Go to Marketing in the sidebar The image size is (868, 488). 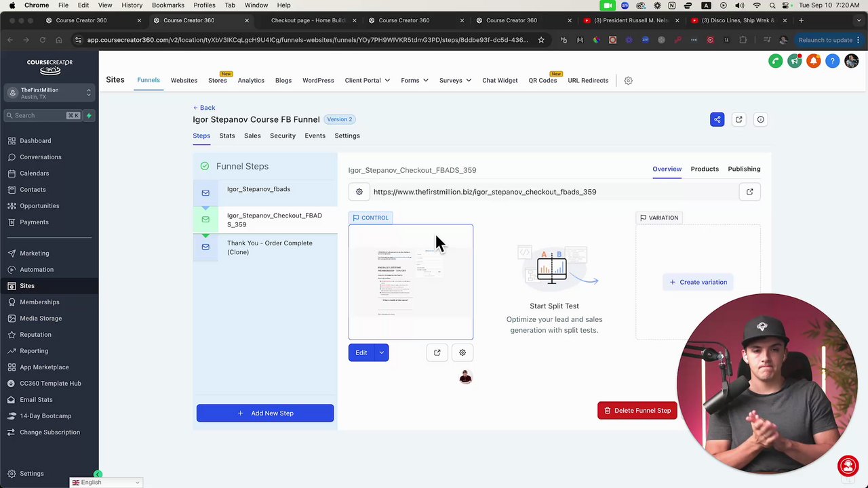point(34,253)
